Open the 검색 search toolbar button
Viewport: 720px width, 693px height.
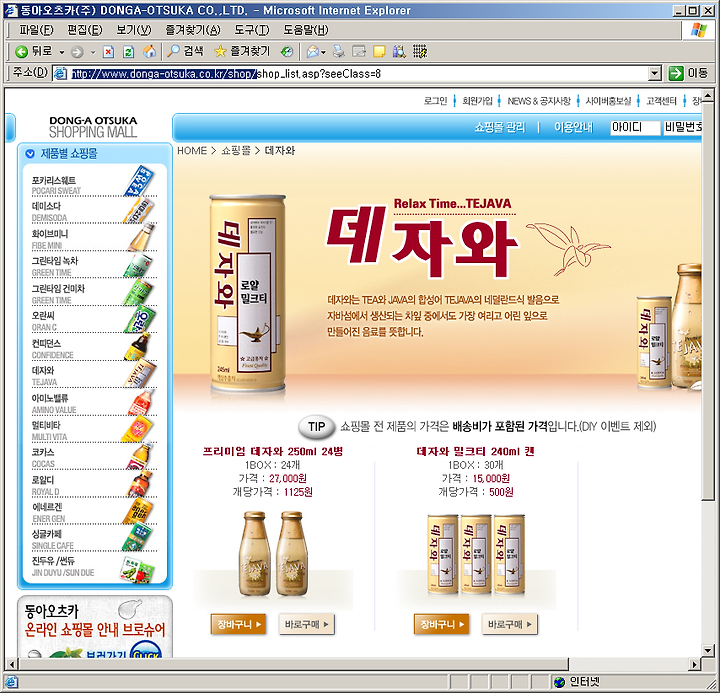click(x=185, y=51)
